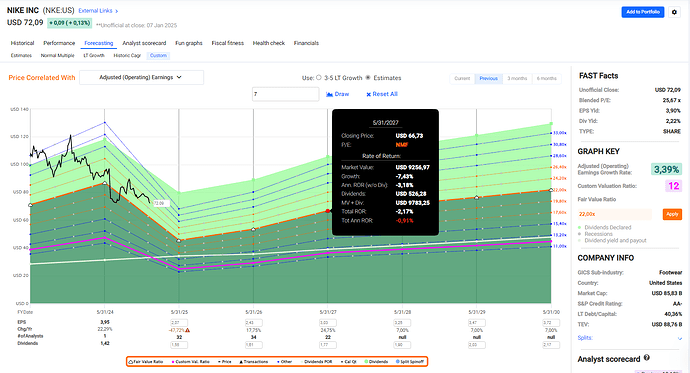Select the Estimates radio button
The width and height of the screenshot is (690, 373).
point(368,77)
